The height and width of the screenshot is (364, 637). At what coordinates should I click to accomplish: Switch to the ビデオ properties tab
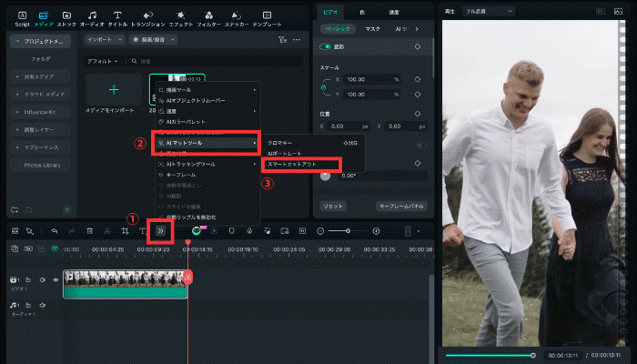click(x=330, y=12)
